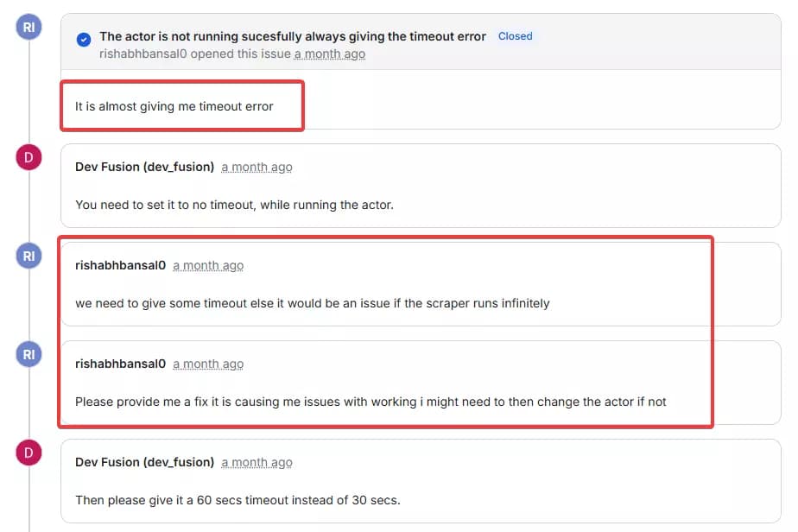Click the timestamp on the '60 secs timeout' comment
This screenshot has height=532, width=798.
(256, 462)
